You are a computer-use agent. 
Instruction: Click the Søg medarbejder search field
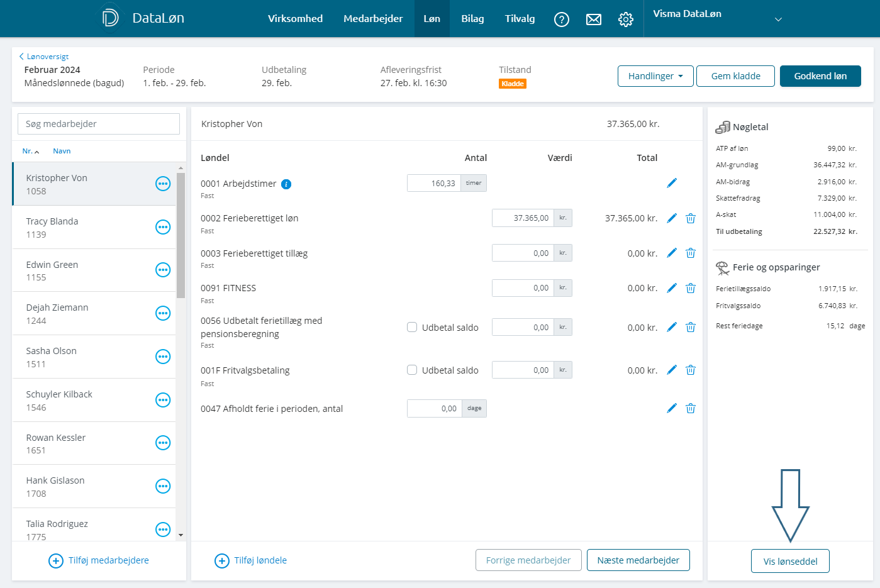click(99, 124)
